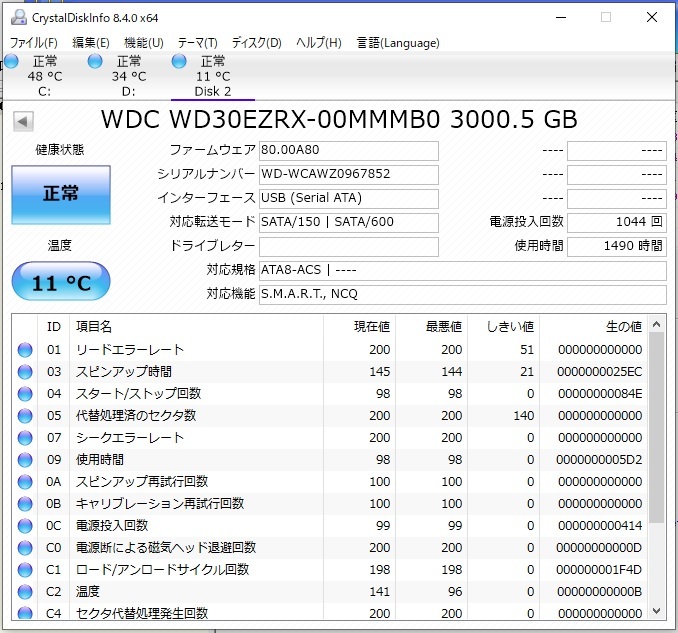Click the CrystalDiskInfo app icon in title bar

tap(18, 17)
